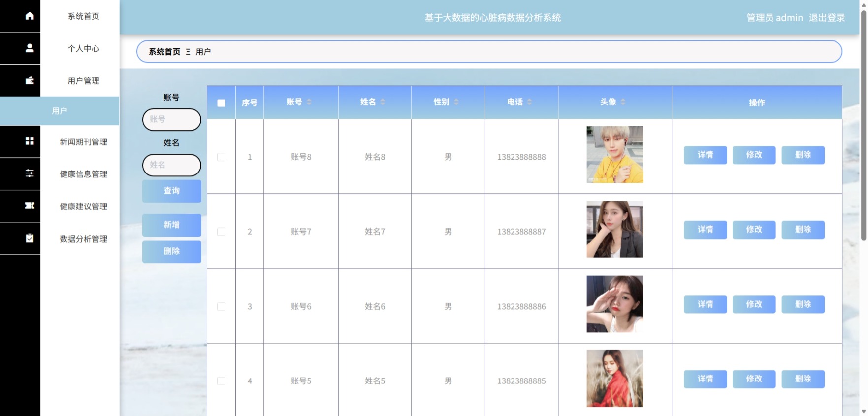Click the 姓名7 cell
This screenshot has width=868, height=416.
[x=375, y=232]
